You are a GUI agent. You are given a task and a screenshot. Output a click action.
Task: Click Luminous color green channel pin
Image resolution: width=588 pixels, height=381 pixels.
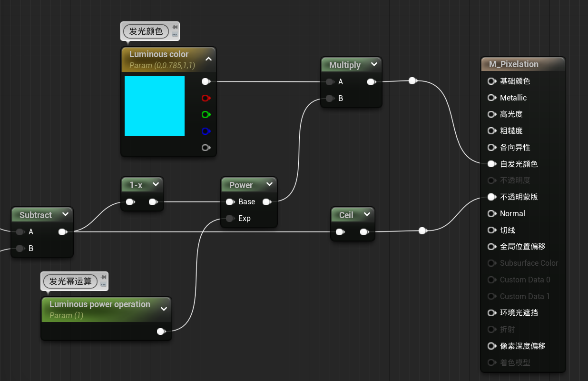tap(206, 115)
